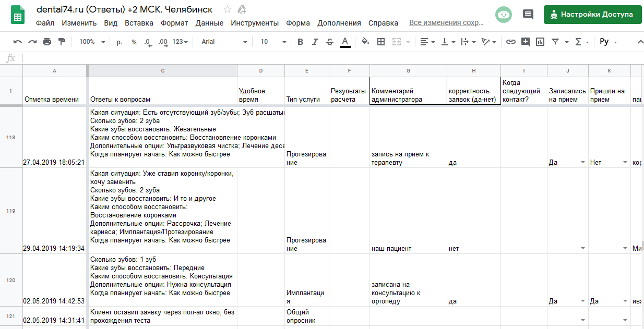Redo the last action
The height and width of the screenshot is (329, 644).
click(32, 42)
